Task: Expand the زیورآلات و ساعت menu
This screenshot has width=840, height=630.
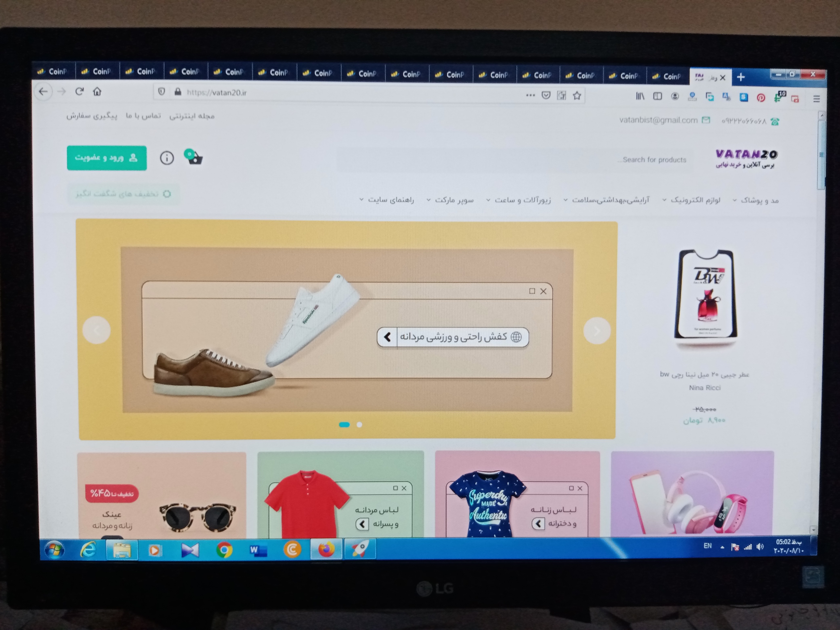Action: click(x=518, y=200)
